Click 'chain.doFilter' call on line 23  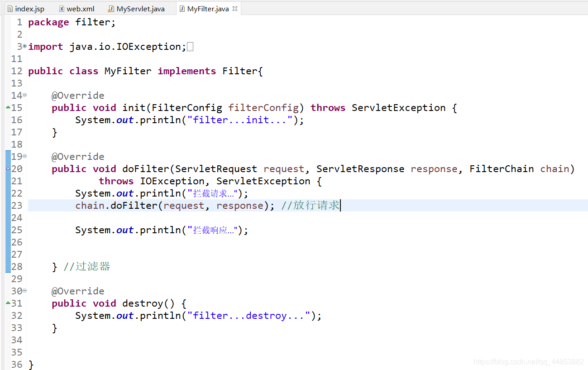click(116, 206)
